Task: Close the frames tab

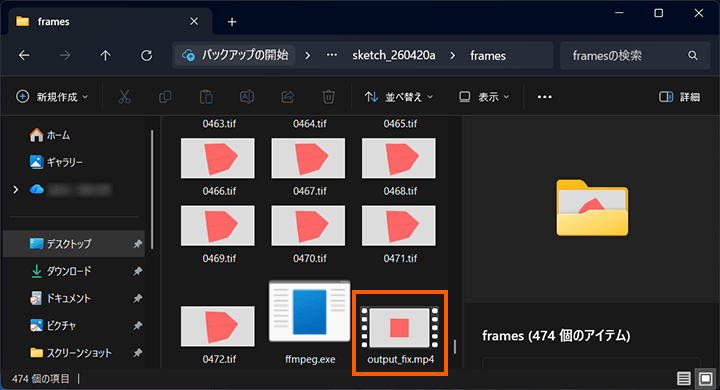Action: point(194,21)
